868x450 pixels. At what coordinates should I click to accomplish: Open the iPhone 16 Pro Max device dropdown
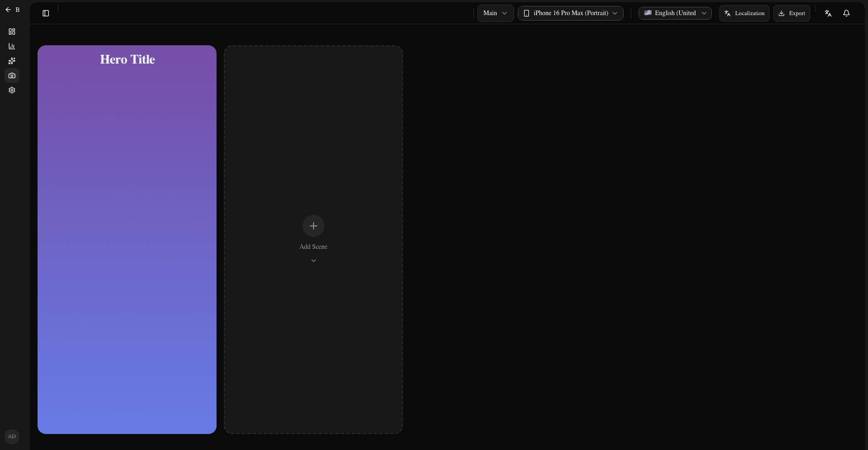coord(570,13)
